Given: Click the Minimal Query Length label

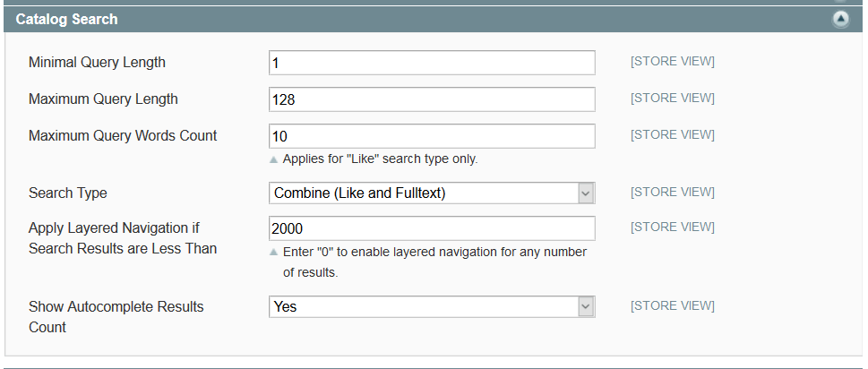Looking at the screenshot, I should pos(97,63).
